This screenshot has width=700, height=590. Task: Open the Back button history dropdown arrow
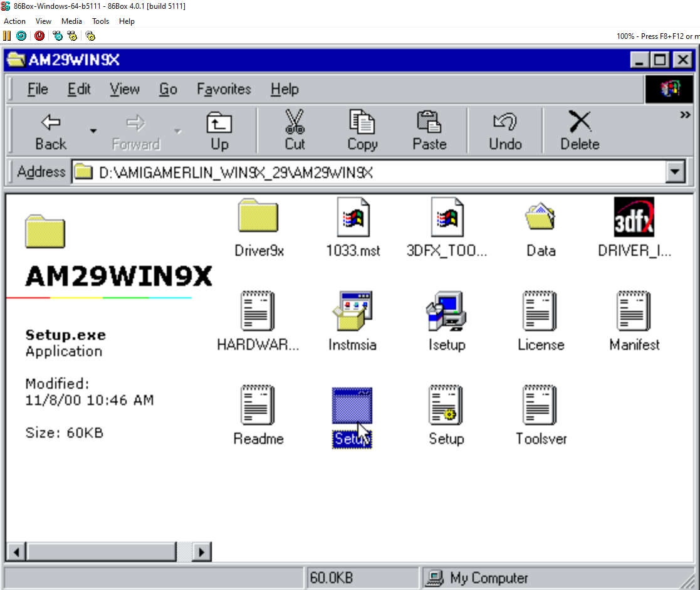pos(93,131)
